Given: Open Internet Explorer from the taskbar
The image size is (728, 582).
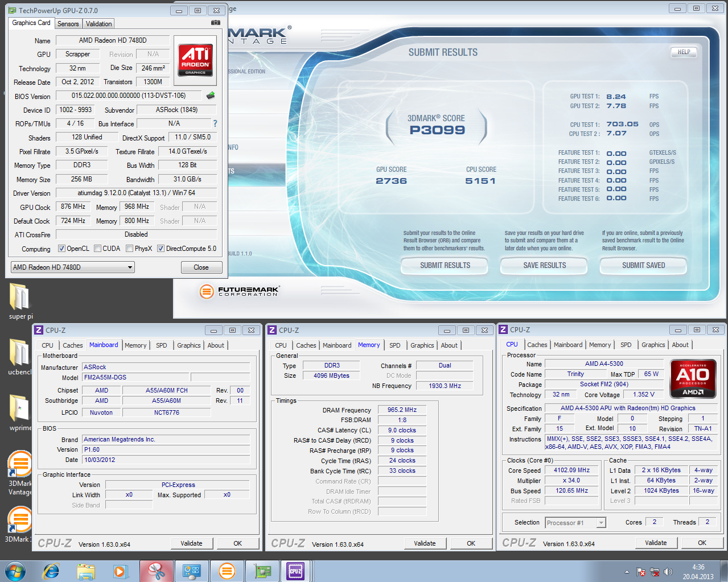Looking at the screenshot, I should 51,571.
